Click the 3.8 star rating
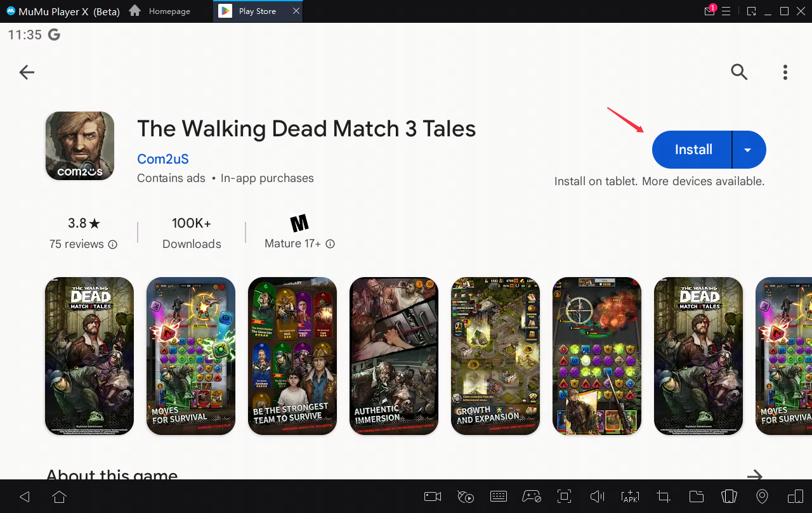This screenshot has height=513, width=812. coord(84,223)
